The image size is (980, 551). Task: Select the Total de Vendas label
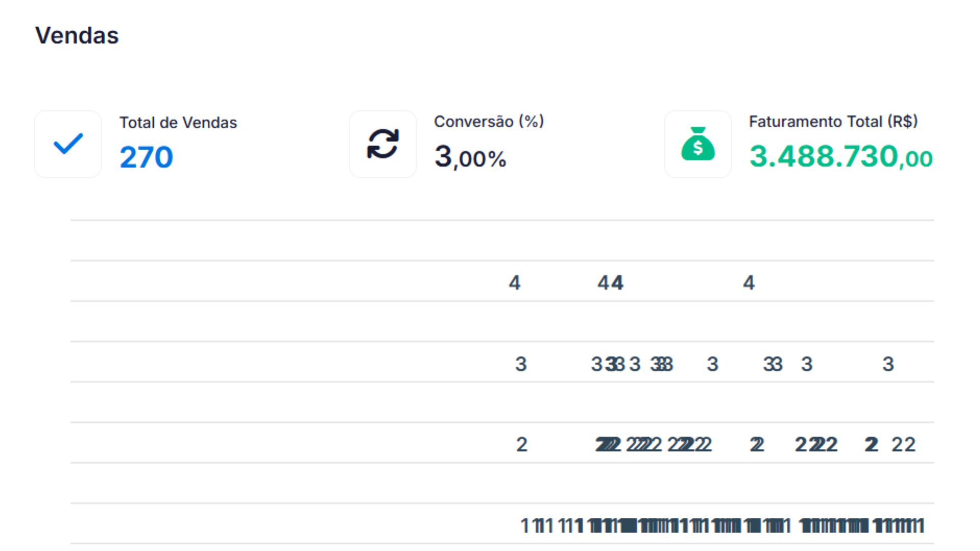(x=178, y=122)
